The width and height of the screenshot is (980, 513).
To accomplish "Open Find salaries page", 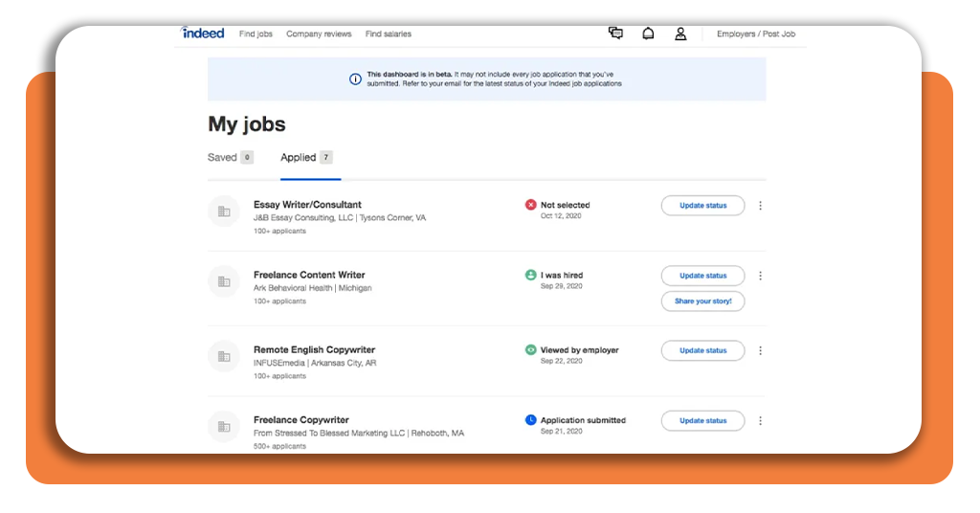I will click(x=389, y=33).
